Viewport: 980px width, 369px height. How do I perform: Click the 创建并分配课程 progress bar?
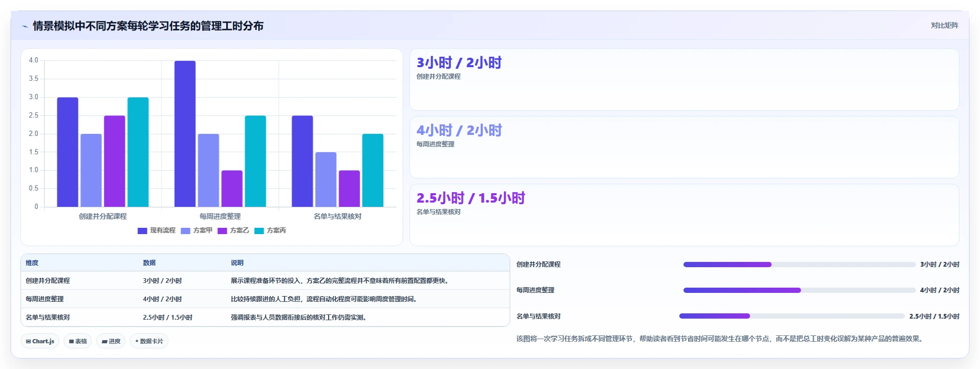coord(799,265)
